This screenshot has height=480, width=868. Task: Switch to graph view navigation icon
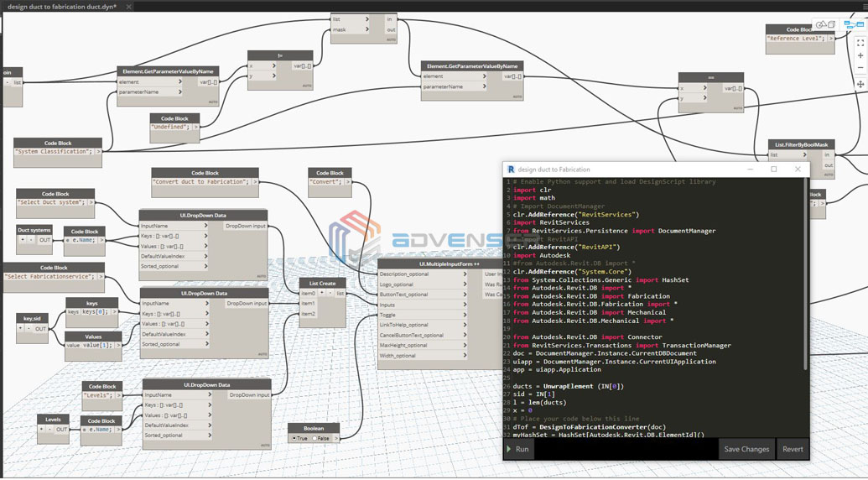[855, 25]
